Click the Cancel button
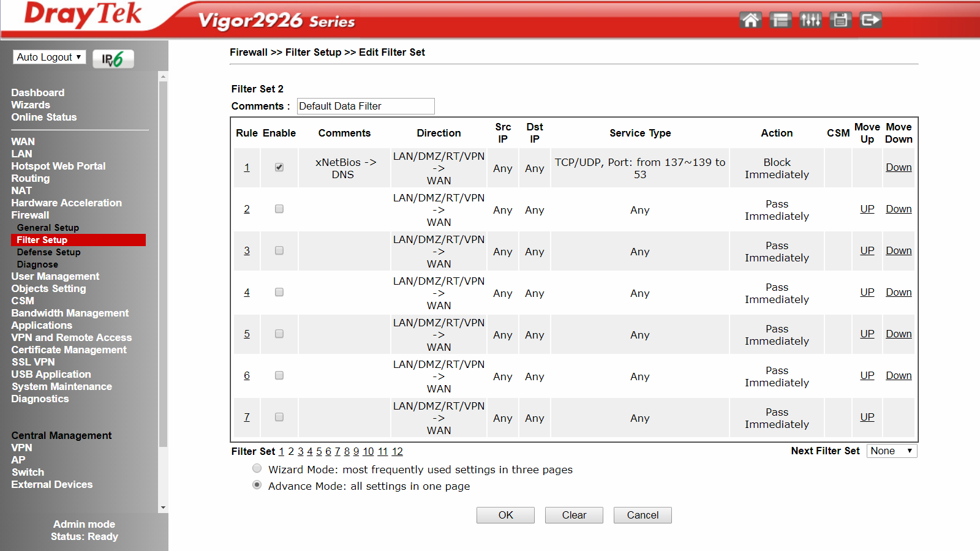This screenshot has width=980, height=551. point(643,515)
